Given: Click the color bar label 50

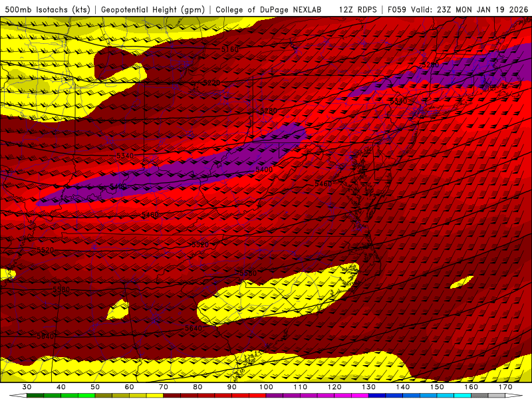Looking at the screenshot, I should pos(95,387).
